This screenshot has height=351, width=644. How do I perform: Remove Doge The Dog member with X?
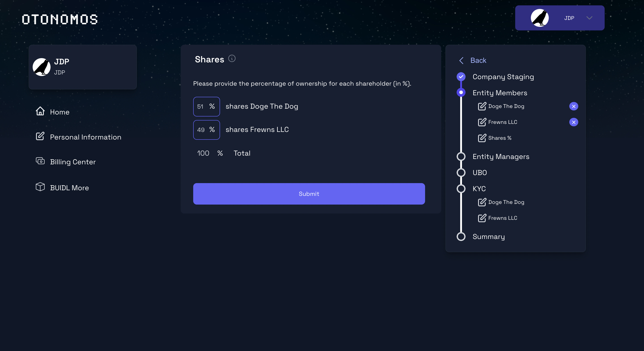574,106
